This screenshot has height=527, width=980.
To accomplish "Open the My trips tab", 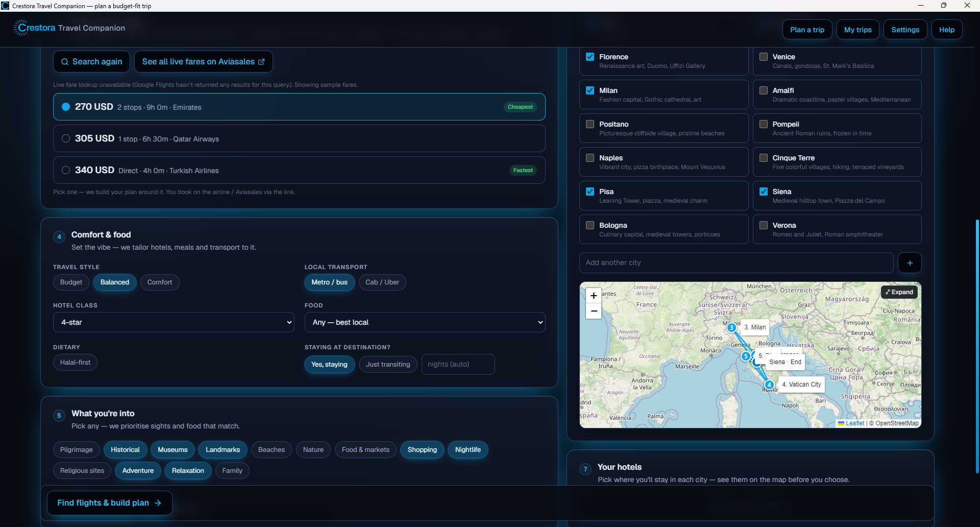I will pyautogui.click(x=857, y=30).
